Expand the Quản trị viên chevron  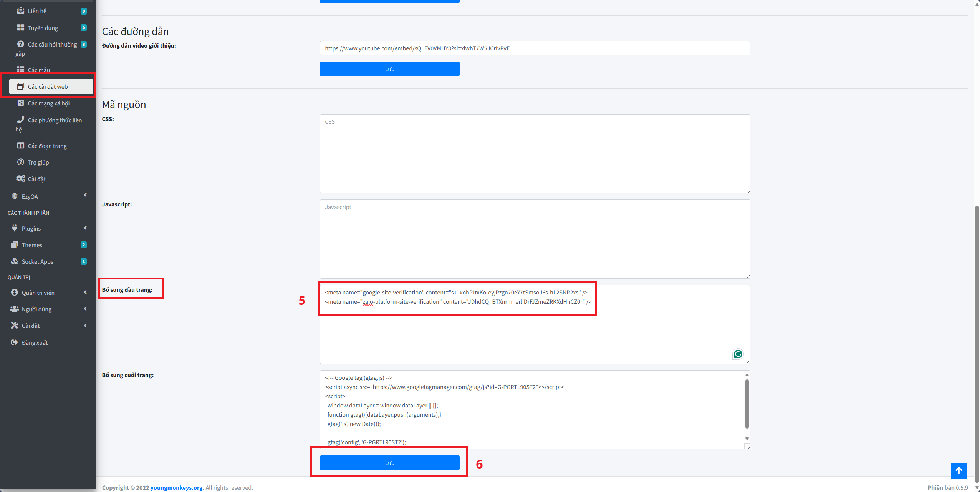(85, 292)
